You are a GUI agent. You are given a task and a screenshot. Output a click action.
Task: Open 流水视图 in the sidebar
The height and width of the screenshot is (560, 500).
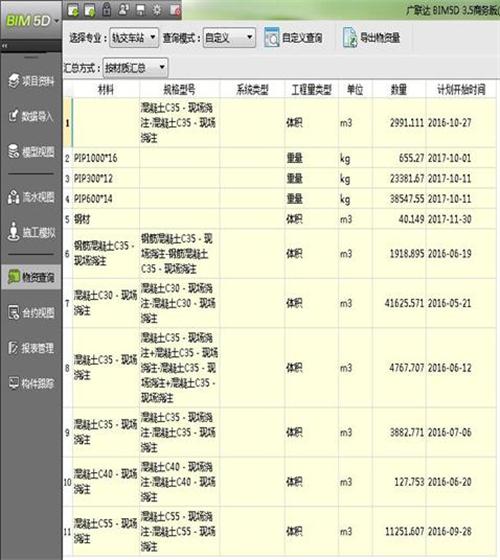(31, 197)
